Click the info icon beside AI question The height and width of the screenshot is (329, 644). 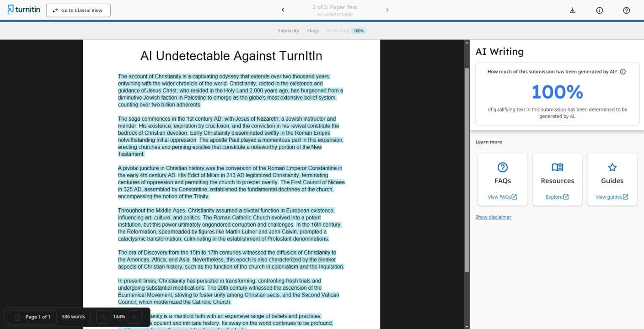[623, 72]
